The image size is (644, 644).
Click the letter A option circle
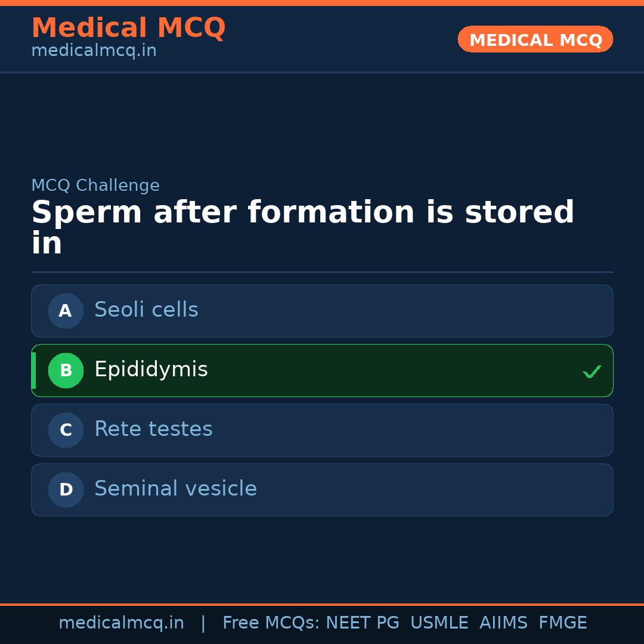pyautogui.click(x=66, y=311)
